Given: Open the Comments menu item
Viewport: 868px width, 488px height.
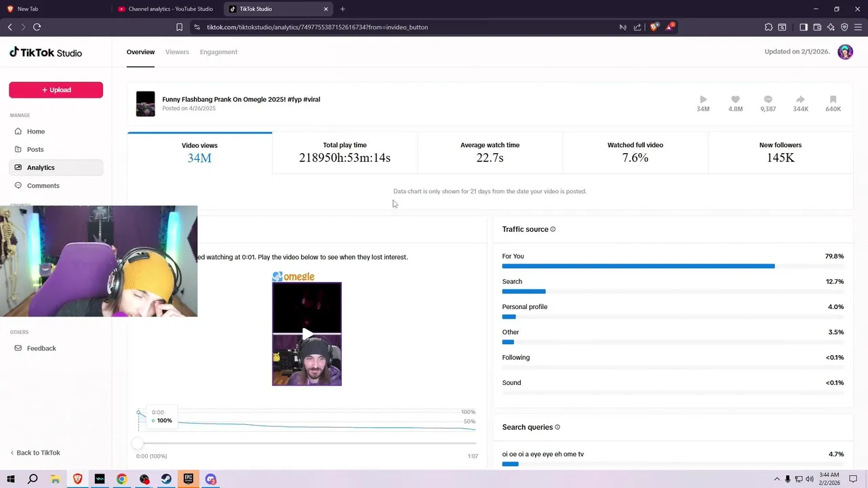Looking at the screenshot, I should [x=56, y=186].
